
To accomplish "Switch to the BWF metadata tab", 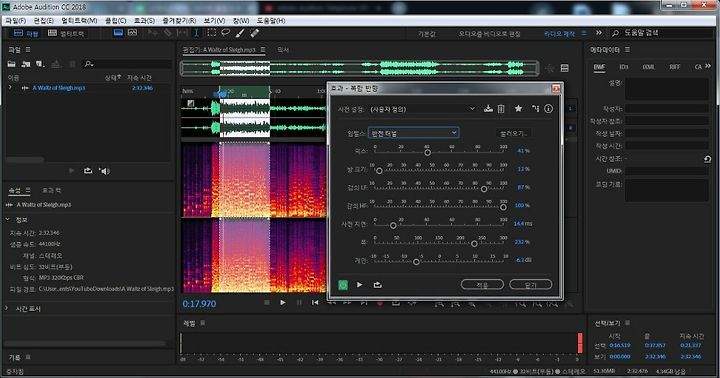I will coord(599,67).
